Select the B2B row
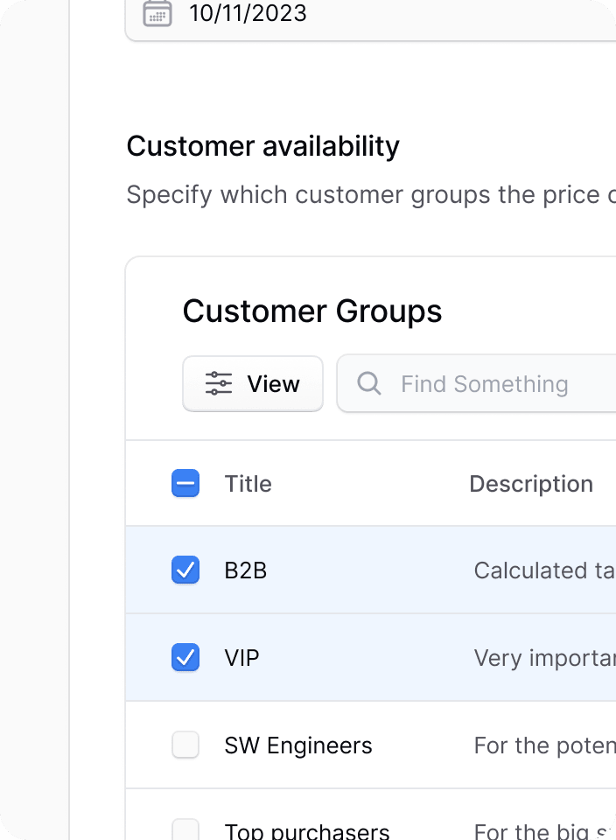 pos(245,570)
